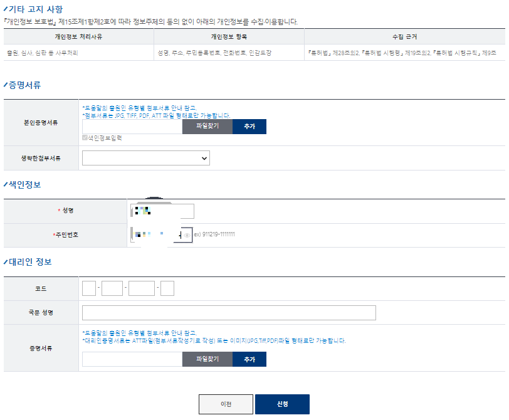Viewport: 509px width, 420px height.
Task: Click the 국문 성명 input field
Action: tap(229, 313)
